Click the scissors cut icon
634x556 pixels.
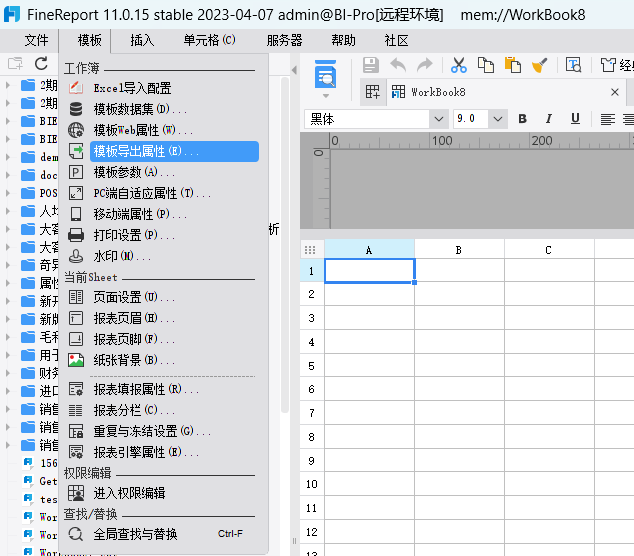click(459, 65)
